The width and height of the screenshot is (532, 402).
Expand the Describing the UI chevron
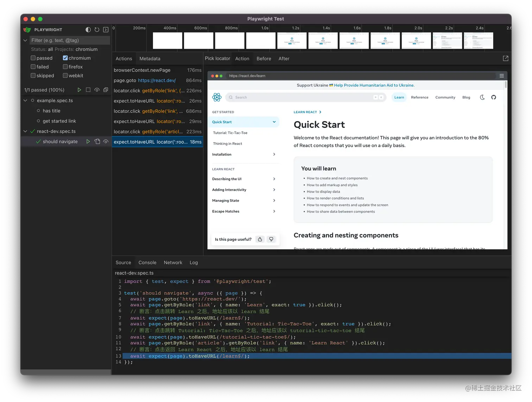tap(274, 179)
